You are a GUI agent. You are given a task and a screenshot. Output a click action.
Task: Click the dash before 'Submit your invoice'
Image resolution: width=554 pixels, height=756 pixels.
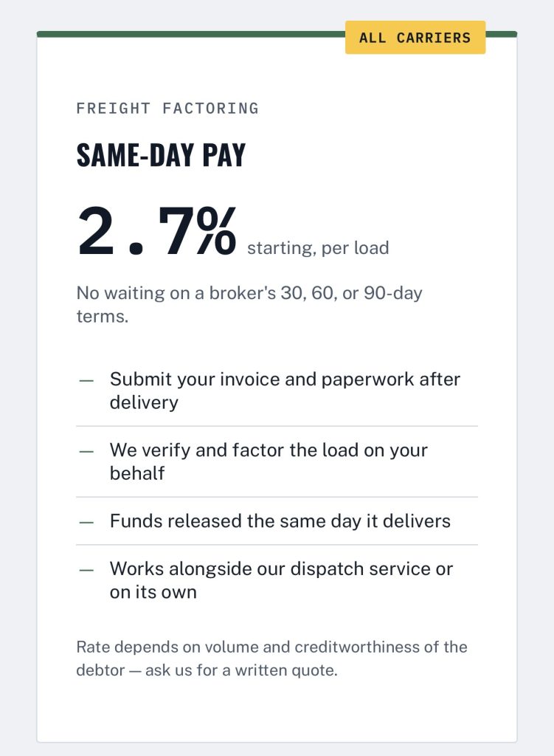click(x=87, y=380)
